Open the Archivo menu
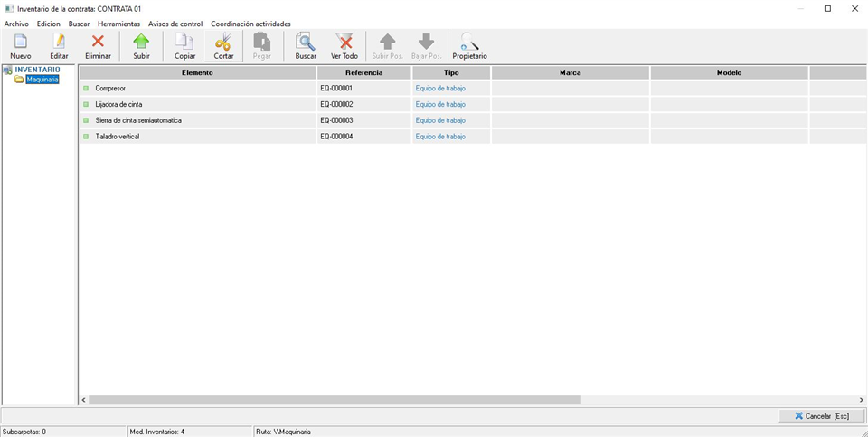868x437 pixels. pos(16,24)
